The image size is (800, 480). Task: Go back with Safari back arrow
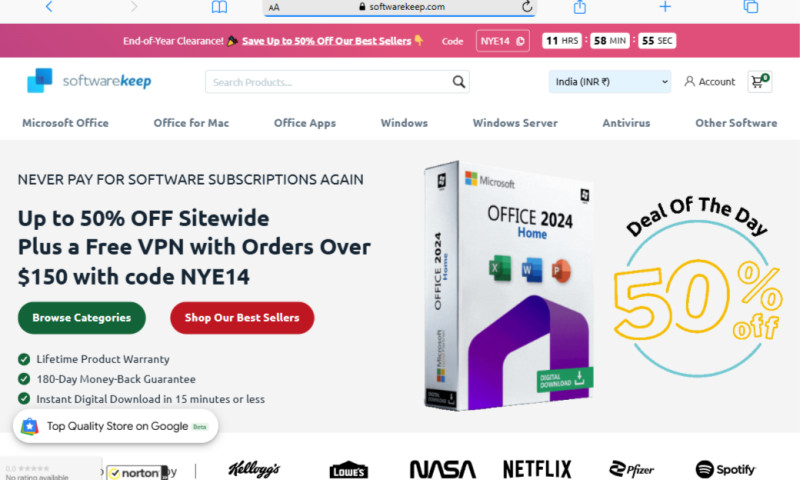[49, 7]
